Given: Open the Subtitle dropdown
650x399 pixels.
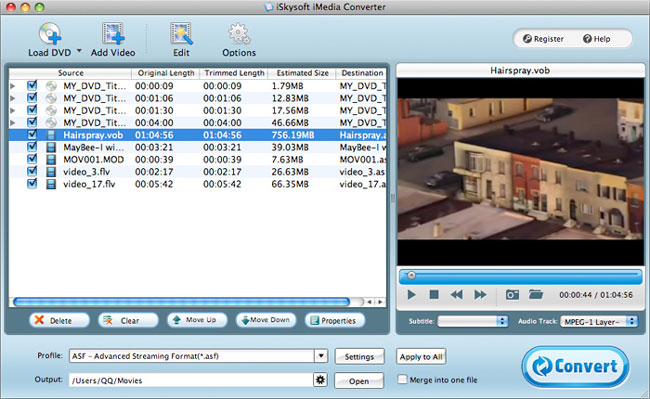Looking at the screenshot, I should coord(473,321).
